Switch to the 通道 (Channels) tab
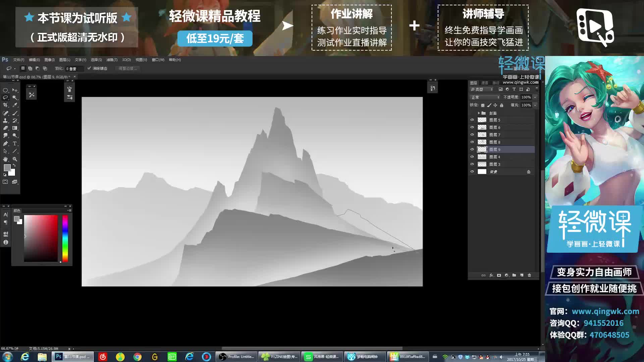The image size is (644, 362). pyautogui.click(x=485, y=83)
